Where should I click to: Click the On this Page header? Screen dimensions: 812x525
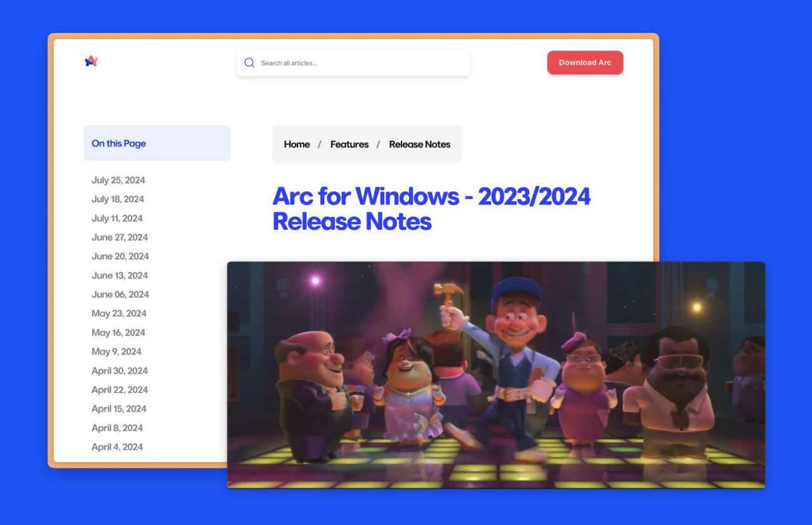[119, 143]
